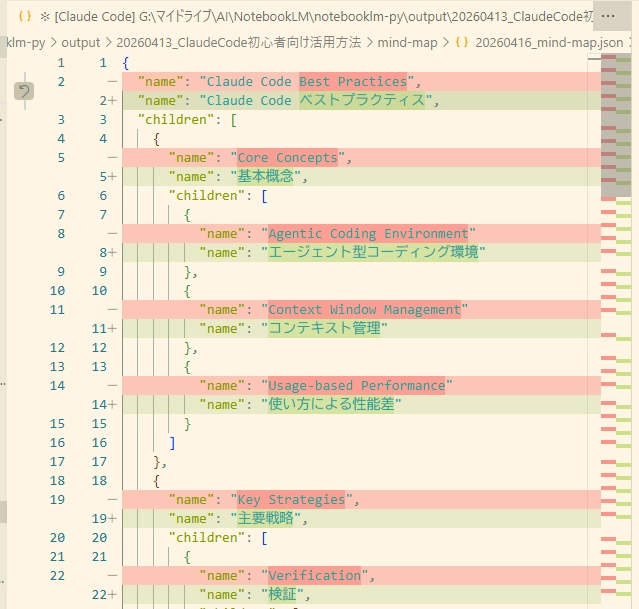Click removed text "Usage-based Performance"
The image size is (639, 609).
pos(357,385)
